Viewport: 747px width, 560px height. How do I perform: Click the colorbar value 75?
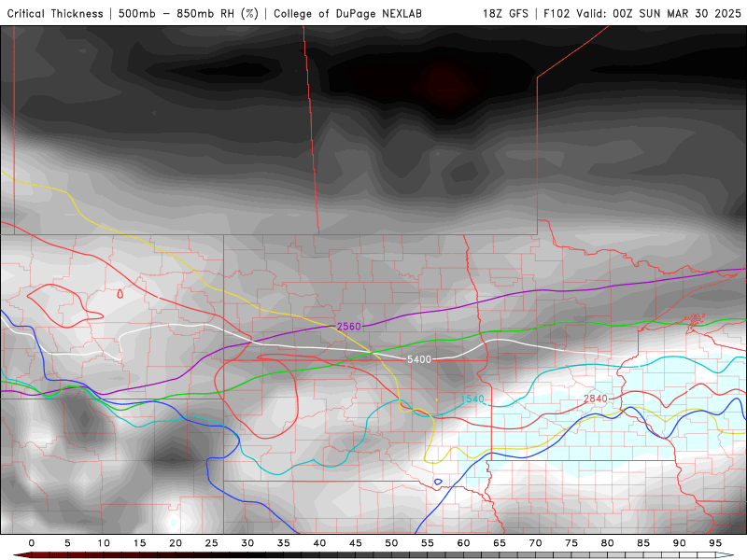click(x=571, y=543)
